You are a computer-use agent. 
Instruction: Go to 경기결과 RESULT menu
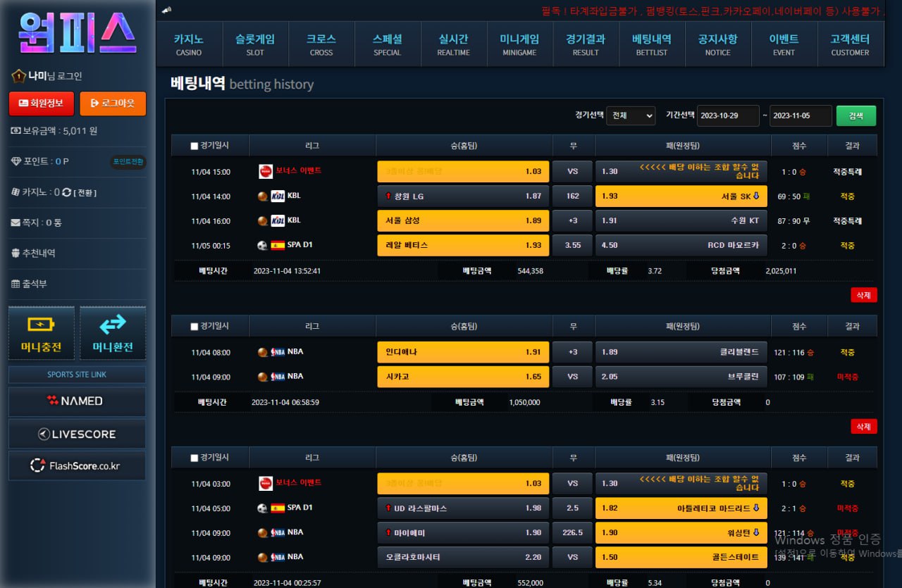pos(585,44)
